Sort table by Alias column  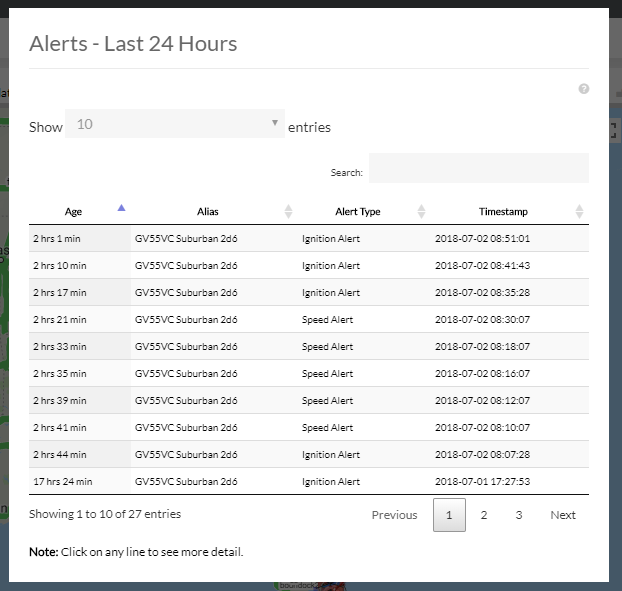tap(208, 212)
